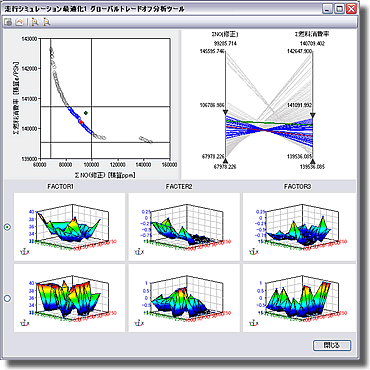The height and width of the screenshot is (370, 370).
Task: Click the XYZ axis triad in upper FACTOR3 plot
Action: coord(254,252)
